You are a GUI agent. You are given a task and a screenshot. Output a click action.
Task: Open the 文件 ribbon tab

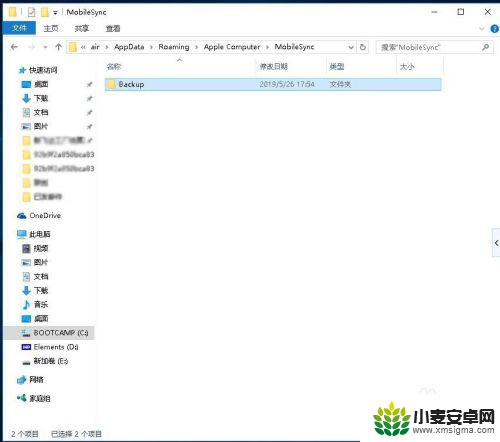(19, 28)
